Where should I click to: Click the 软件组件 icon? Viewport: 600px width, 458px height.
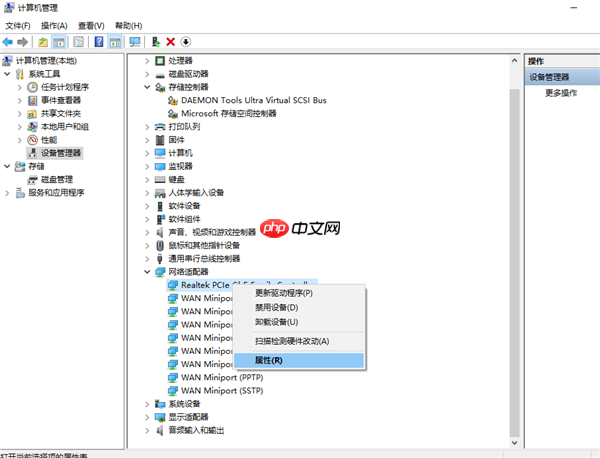click(x=160, y=219)
